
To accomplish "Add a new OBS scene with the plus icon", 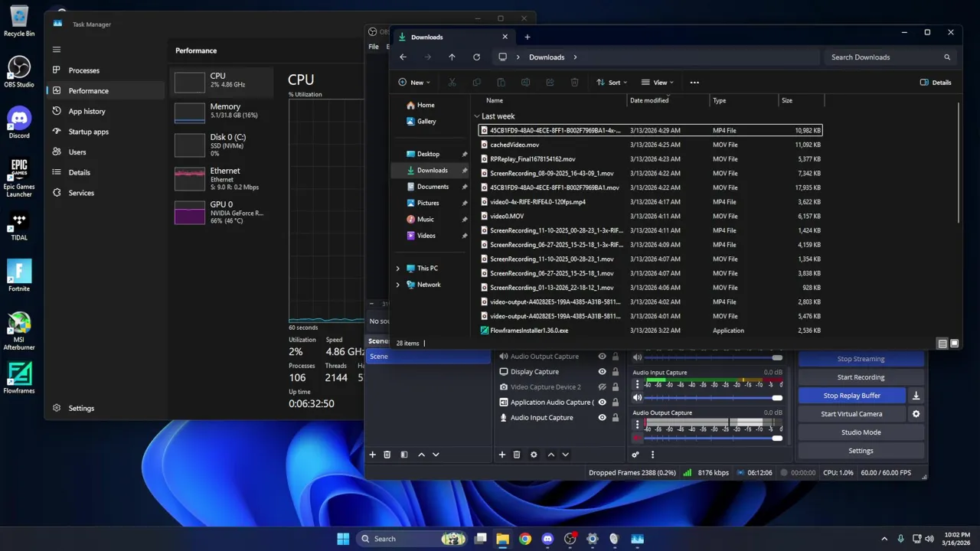I will pos(373,455).
